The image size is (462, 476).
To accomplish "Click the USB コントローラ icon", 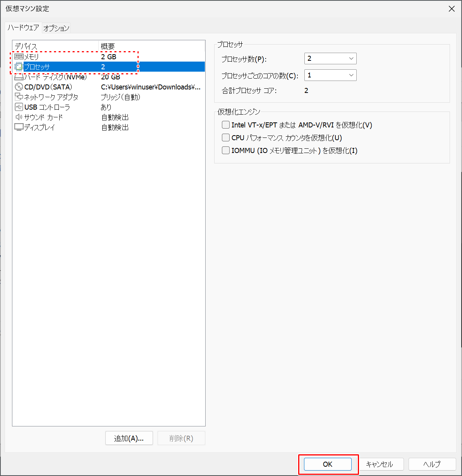I will tap(19, 107).
